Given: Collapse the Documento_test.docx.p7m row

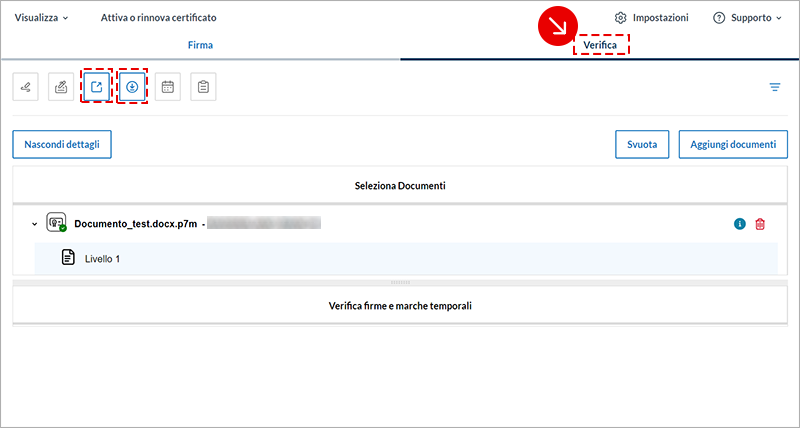Looking at the screenshot, I should [32, 224].
